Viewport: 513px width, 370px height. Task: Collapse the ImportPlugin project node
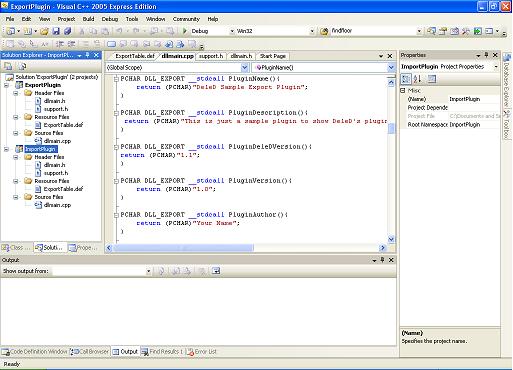[6, 149]
